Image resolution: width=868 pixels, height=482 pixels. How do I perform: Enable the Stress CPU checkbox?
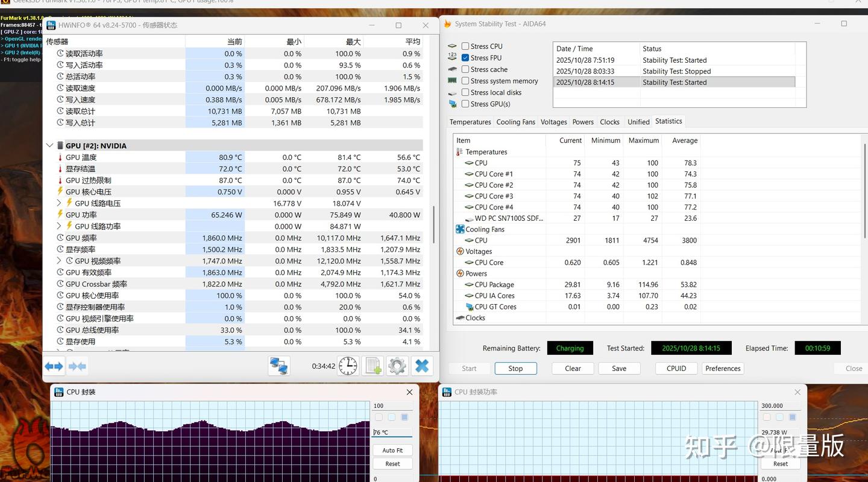[x=465, y=46]
